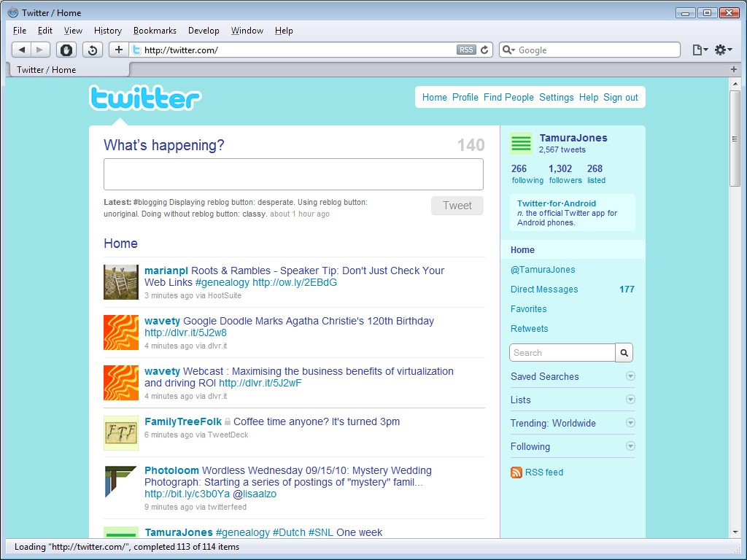Open Find People link
This screenshot has width=747, height=560.
coord(508,97)
